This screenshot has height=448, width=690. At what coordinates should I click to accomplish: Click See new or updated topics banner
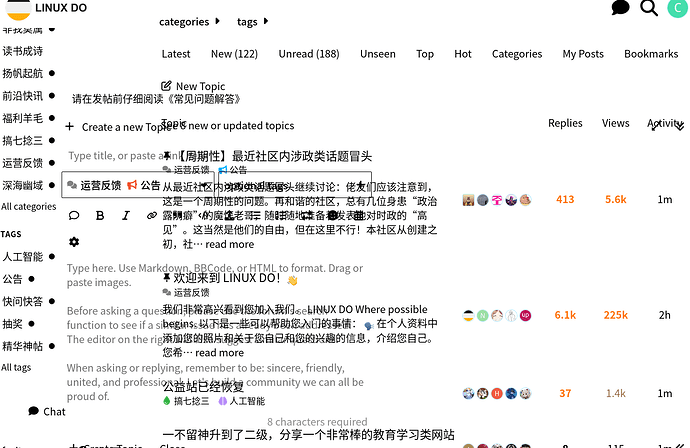234,125
